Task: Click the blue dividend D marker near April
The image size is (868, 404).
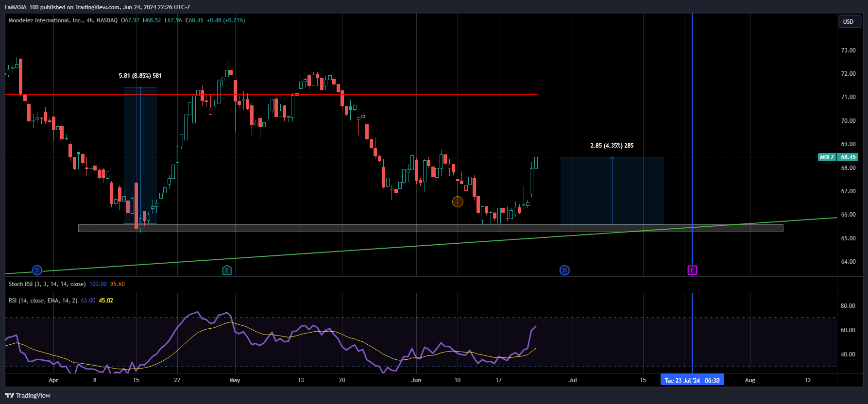Action: [x=37, y=270]
